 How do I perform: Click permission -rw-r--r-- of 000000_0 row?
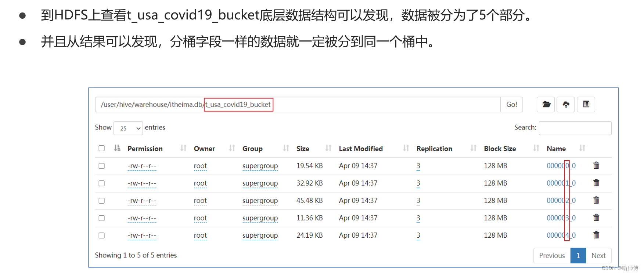tap(142, 166)
